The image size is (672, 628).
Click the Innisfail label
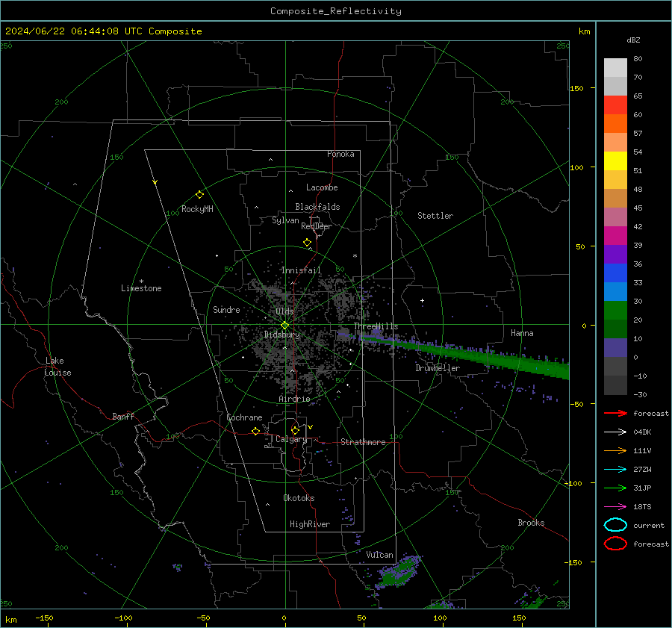point(301,270)
